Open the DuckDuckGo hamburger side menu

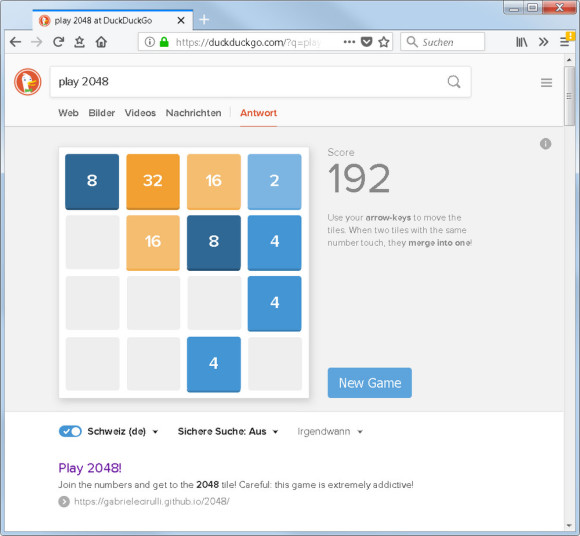coord(546,83)
